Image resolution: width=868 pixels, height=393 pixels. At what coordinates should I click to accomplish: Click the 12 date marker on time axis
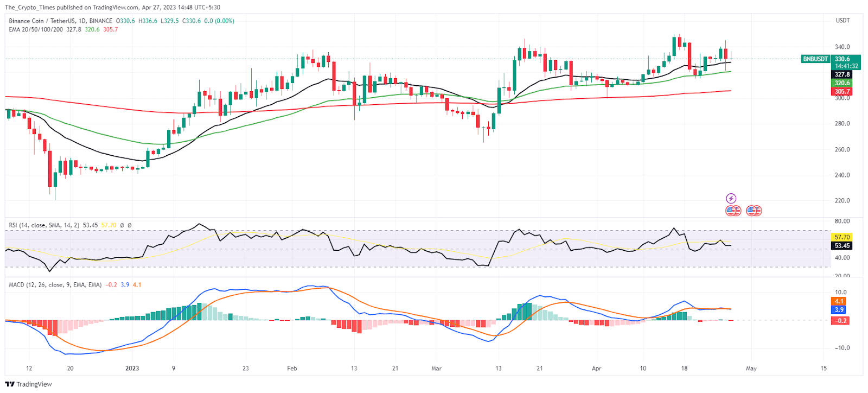(x=29, y=368)
